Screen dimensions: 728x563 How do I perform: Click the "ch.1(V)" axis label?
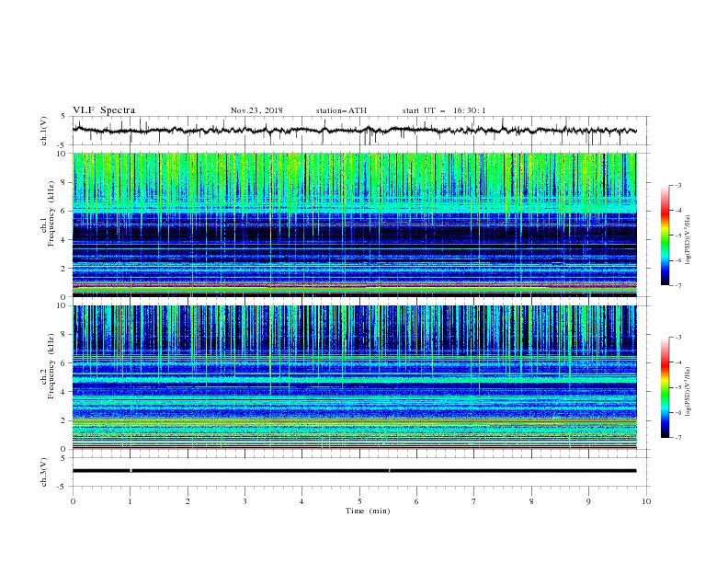44,131
